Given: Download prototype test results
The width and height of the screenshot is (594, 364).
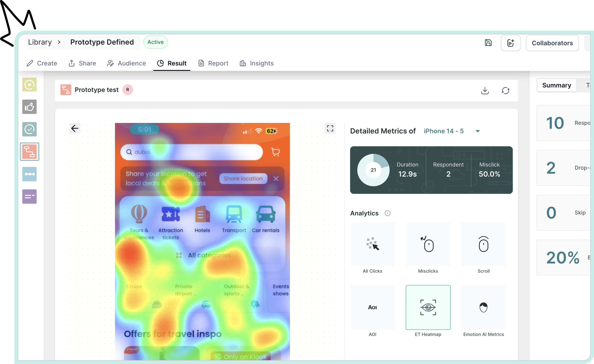Looking at the screenshot, I should coord(485,90).
